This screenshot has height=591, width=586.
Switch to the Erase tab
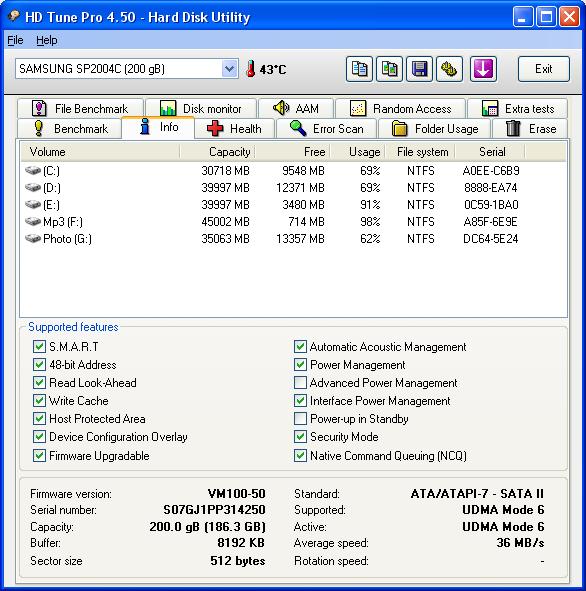click(x=530, y=129)
